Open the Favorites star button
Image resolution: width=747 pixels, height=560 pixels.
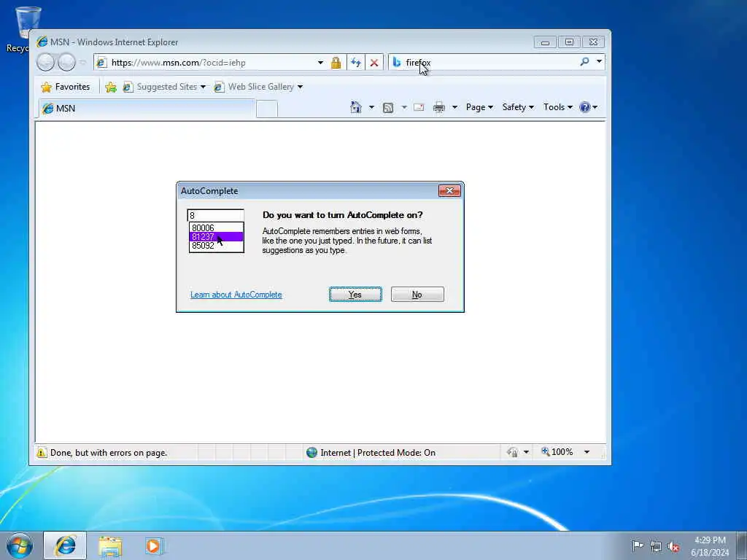66,87
